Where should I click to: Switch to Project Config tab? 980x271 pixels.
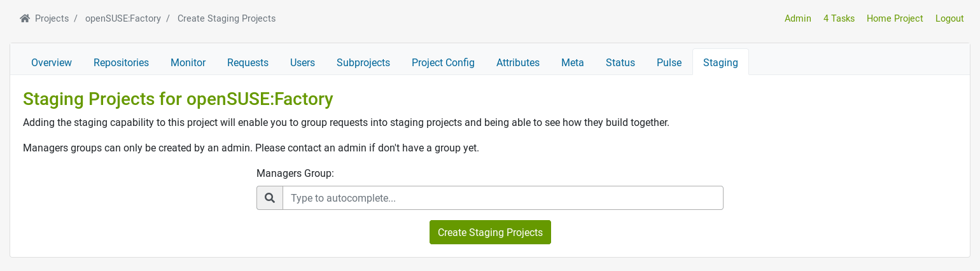coord(443,62)
